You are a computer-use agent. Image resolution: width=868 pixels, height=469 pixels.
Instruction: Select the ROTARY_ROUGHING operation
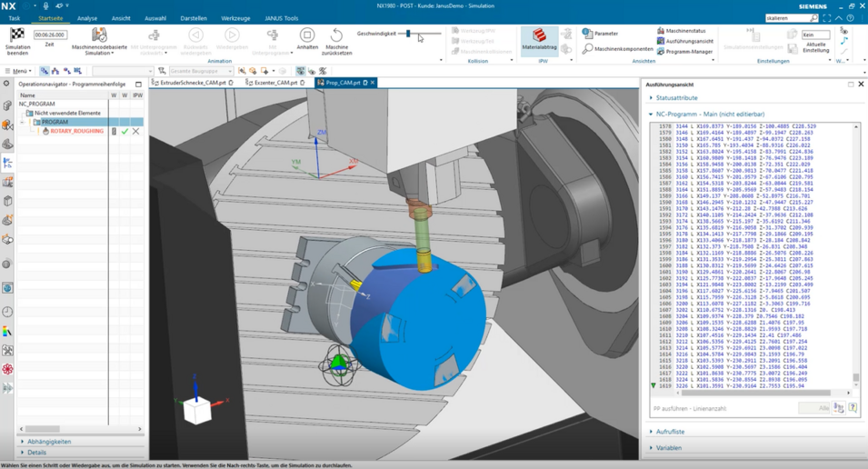[x=76, y=131]
